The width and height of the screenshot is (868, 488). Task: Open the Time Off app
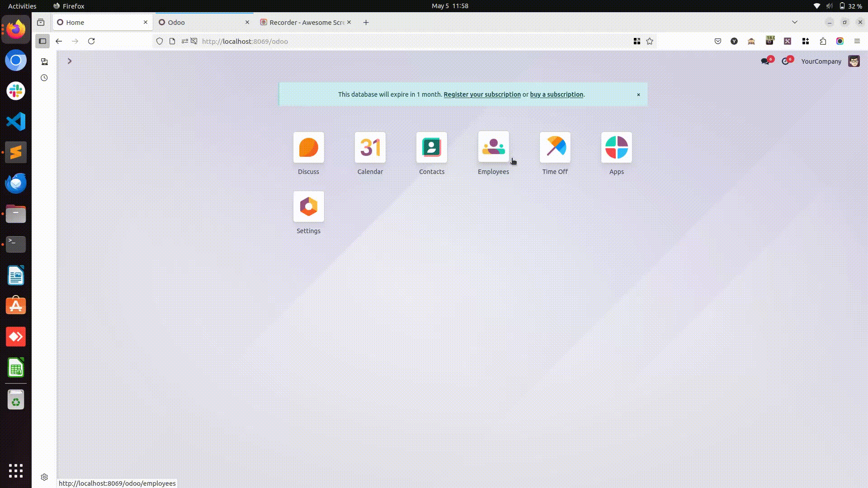[555, 148]
